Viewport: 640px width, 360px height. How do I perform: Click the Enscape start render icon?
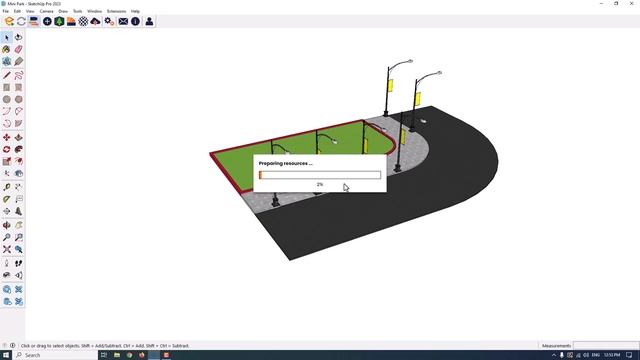[9, 21]
